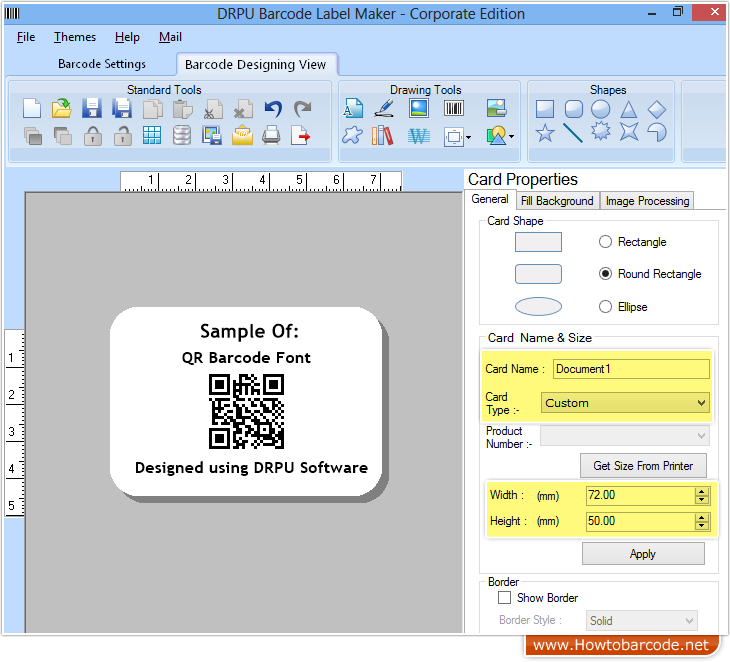The image size is (730, 662).
Task: Click the 'Sample Of:' text on label
Action: tap(249, 331)
